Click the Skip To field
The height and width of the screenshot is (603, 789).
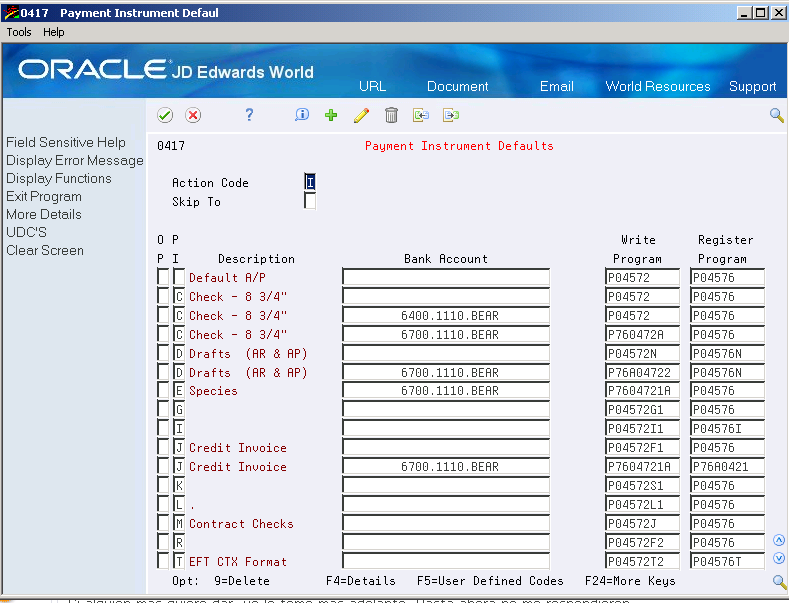310,201
